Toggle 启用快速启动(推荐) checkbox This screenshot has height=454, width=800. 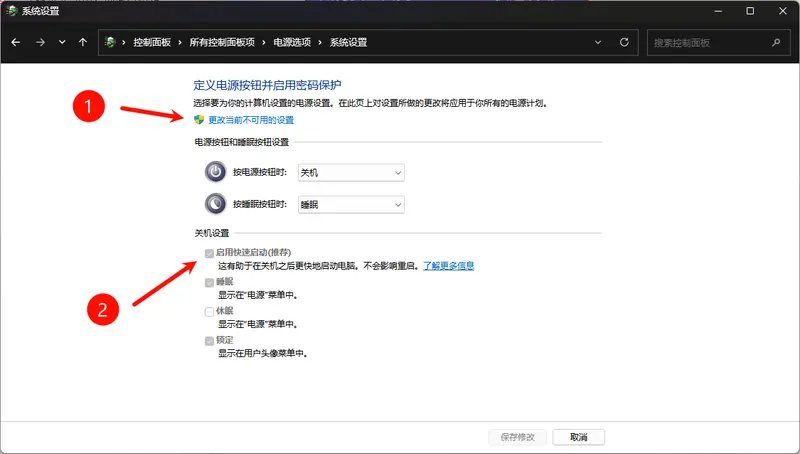coord(209,254)
